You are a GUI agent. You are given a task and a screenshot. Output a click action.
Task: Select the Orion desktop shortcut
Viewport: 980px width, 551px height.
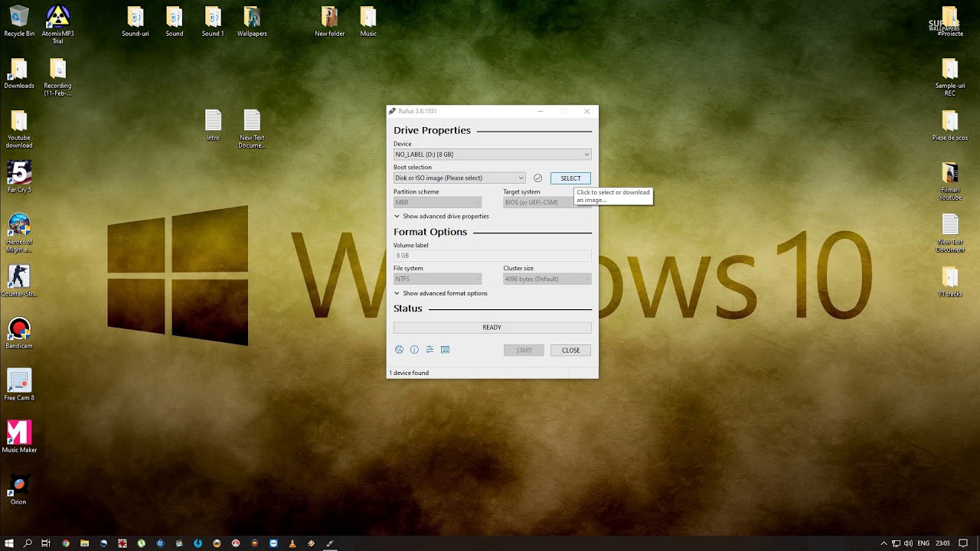pyautogui.click(x=19, y=490)
